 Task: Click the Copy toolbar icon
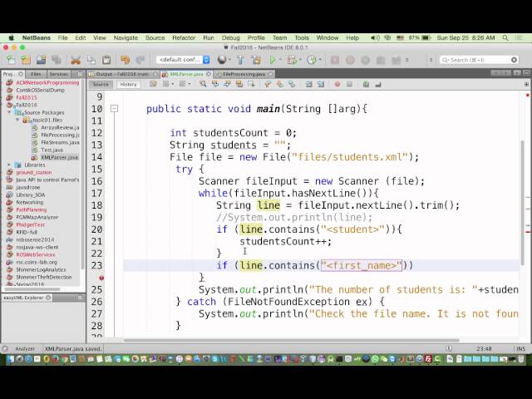[91, 60]
